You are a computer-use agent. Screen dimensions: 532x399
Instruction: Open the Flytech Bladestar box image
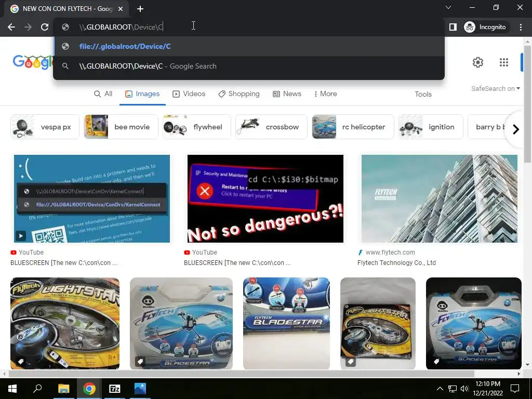point(286,323)
